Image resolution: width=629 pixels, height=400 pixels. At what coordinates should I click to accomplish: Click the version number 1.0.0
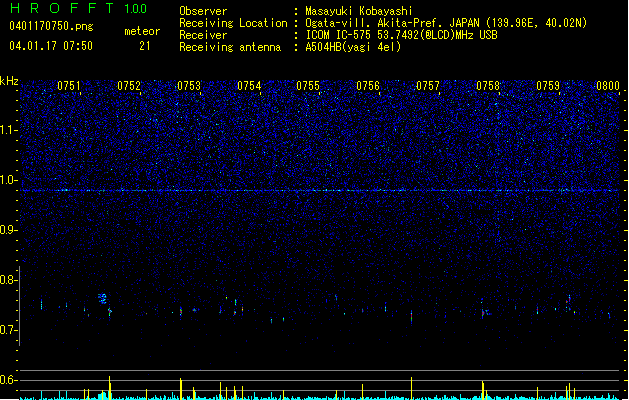pos(135,9)
